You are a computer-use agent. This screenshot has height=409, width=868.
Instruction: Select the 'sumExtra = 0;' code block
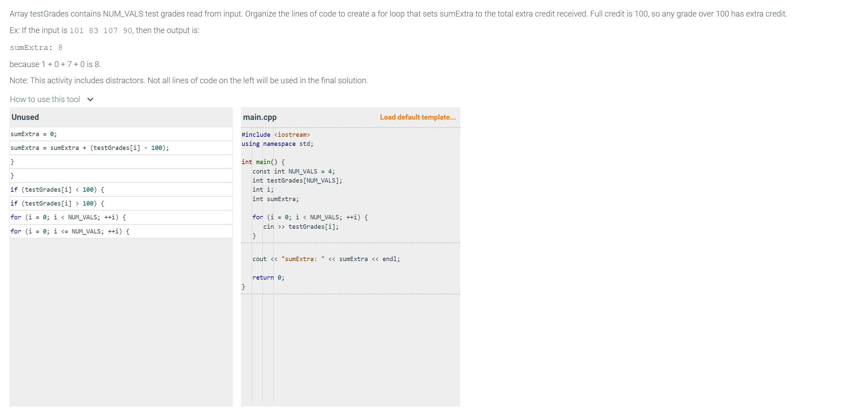121,134
